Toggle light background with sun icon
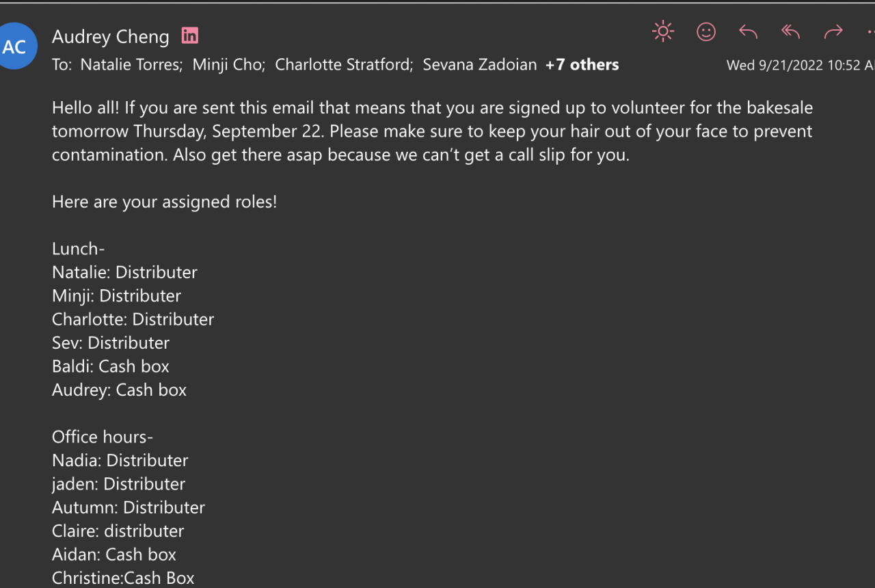 tap(662, 31)
